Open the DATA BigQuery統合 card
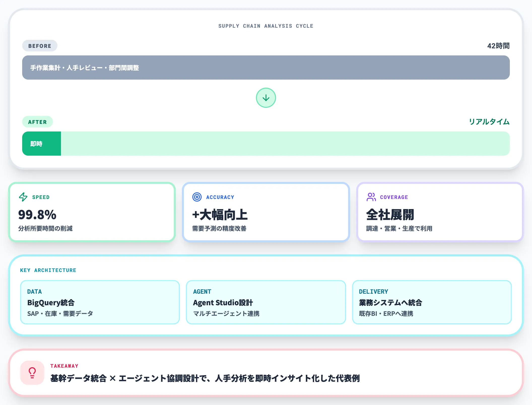This screenshot has height=405, width=532. tap(100, 302)
